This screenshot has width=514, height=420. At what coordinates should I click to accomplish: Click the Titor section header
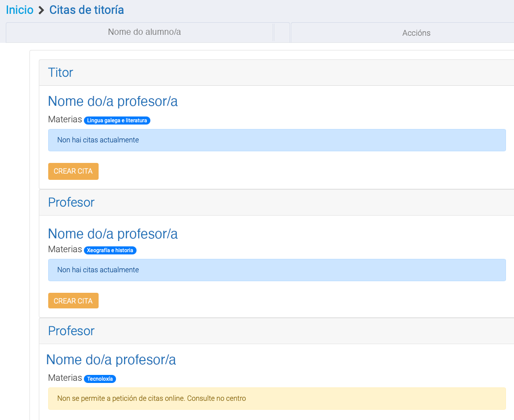coord(61,72)
